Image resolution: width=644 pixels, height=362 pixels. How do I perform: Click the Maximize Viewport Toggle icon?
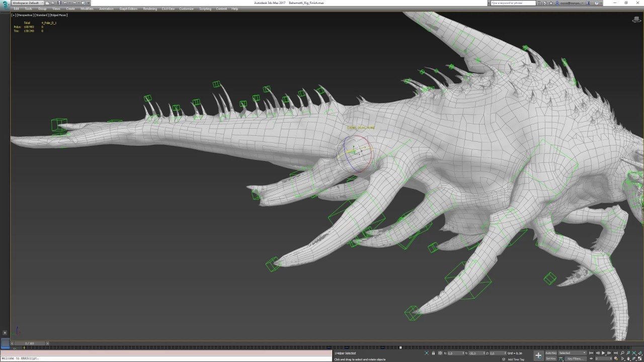click(x=639, y=358)
